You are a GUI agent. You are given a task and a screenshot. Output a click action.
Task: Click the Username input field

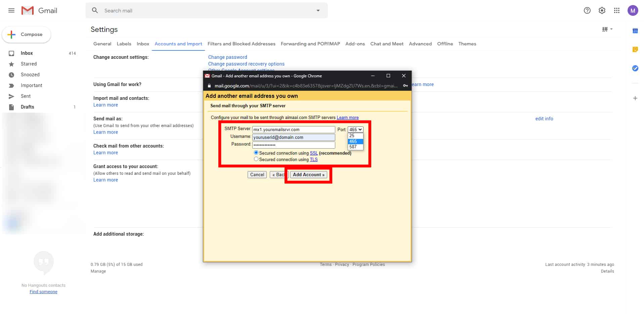coord(294,137)
